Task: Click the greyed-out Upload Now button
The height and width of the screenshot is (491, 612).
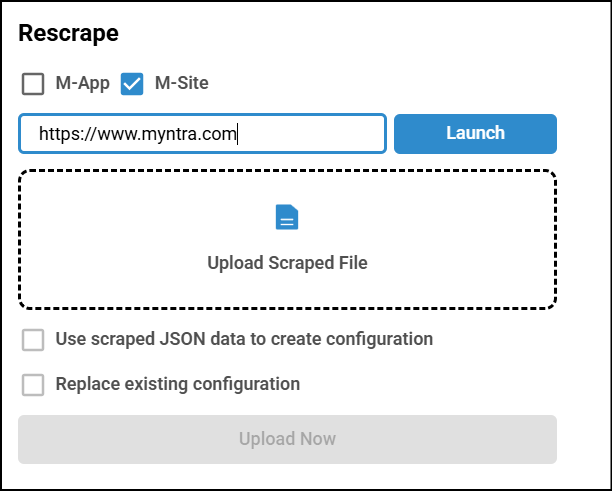Action: (287, 439)
